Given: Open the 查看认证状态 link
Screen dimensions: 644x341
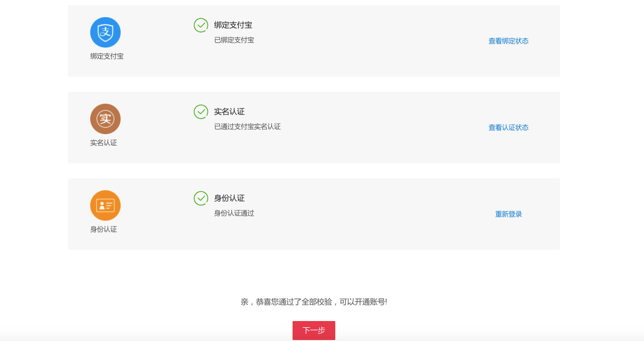Looking at the screenshot, I should click(x=508, y=127).
